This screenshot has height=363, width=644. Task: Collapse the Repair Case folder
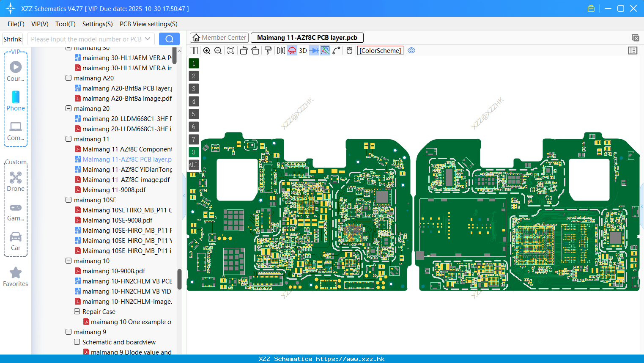[77, 311]
